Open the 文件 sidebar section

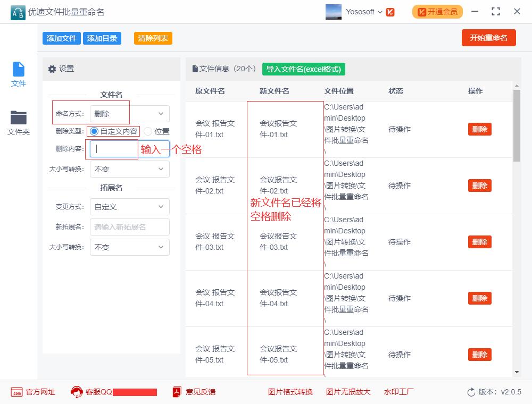pos(18,74)
